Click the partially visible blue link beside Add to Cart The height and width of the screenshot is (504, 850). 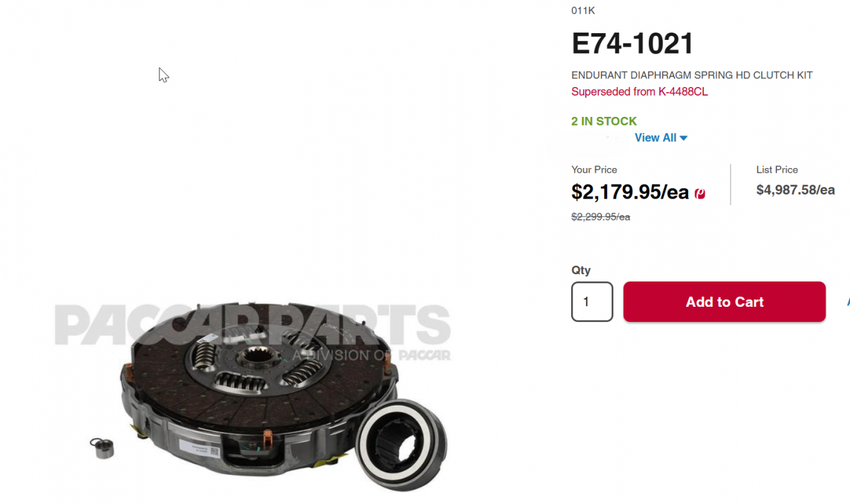(848, 302)
